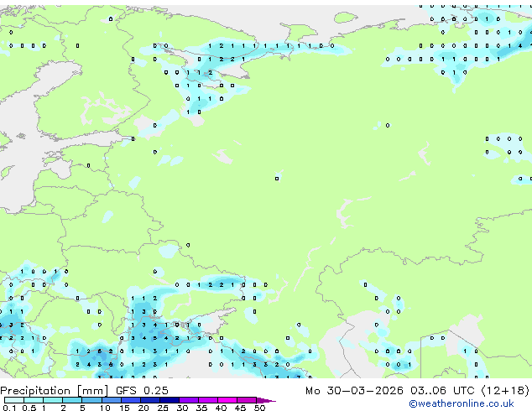Click the '03..06 UTC' time text
The height and width of the screenshot is (411, 532).
(442, 390)
